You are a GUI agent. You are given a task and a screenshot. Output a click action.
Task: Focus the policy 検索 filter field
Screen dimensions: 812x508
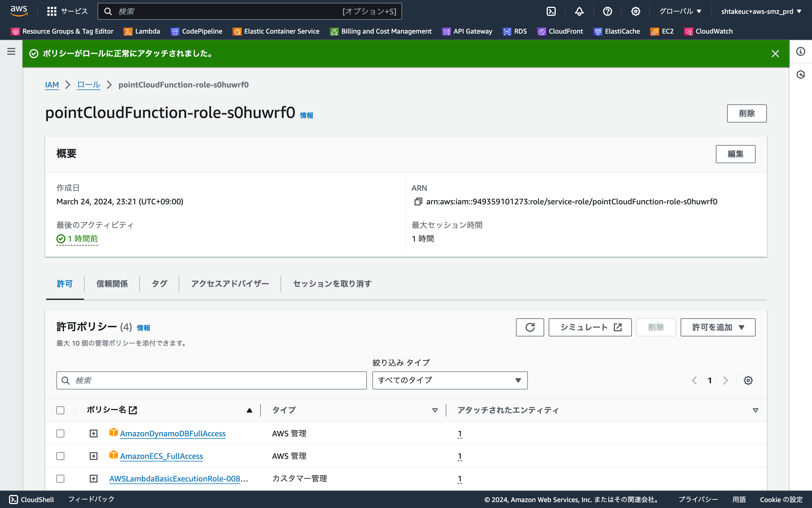pos(211,380)
